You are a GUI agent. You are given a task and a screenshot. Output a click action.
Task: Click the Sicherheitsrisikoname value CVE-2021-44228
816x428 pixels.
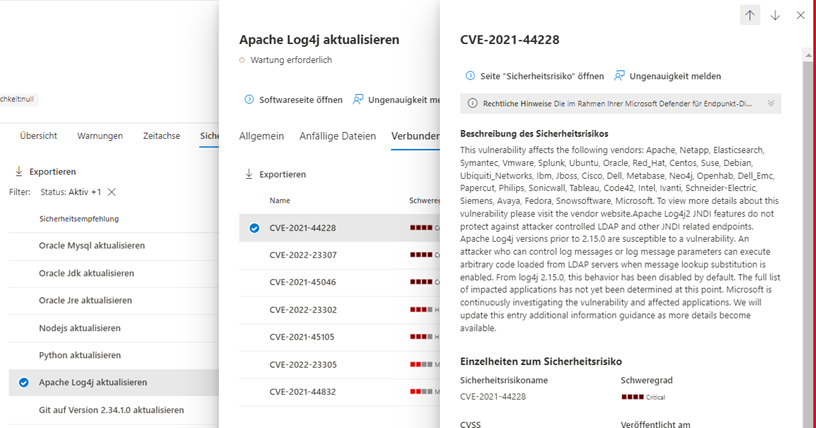(493, 397)
